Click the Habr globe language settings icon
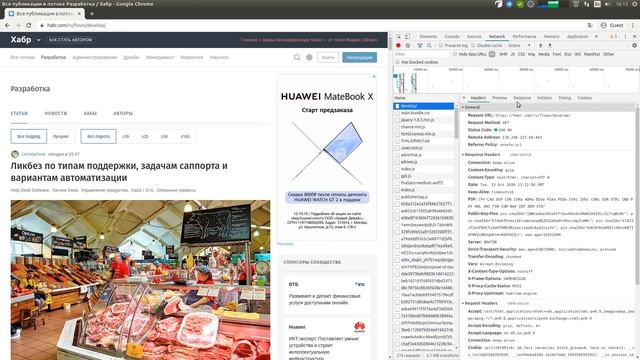 coord(309,58)
